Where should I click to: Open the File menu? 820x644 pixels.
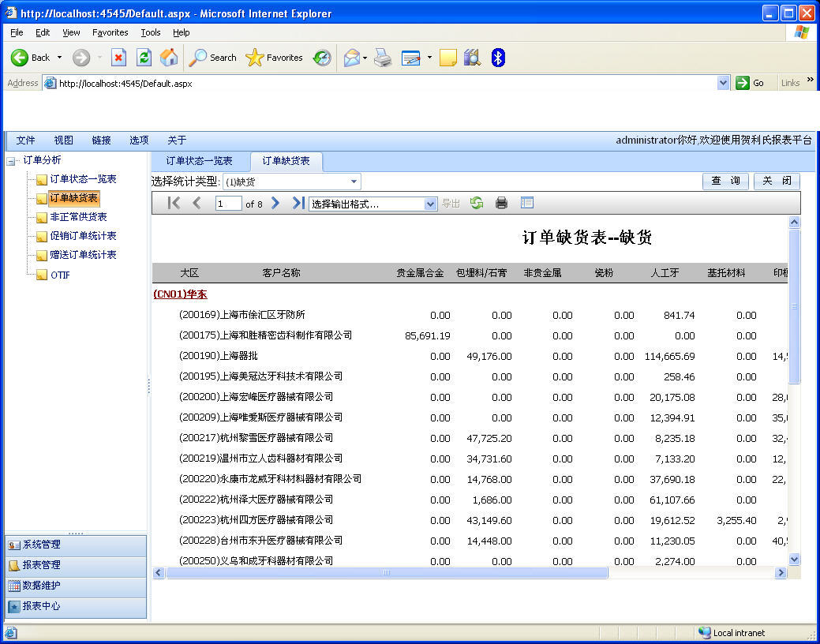(x=17, y=32)
